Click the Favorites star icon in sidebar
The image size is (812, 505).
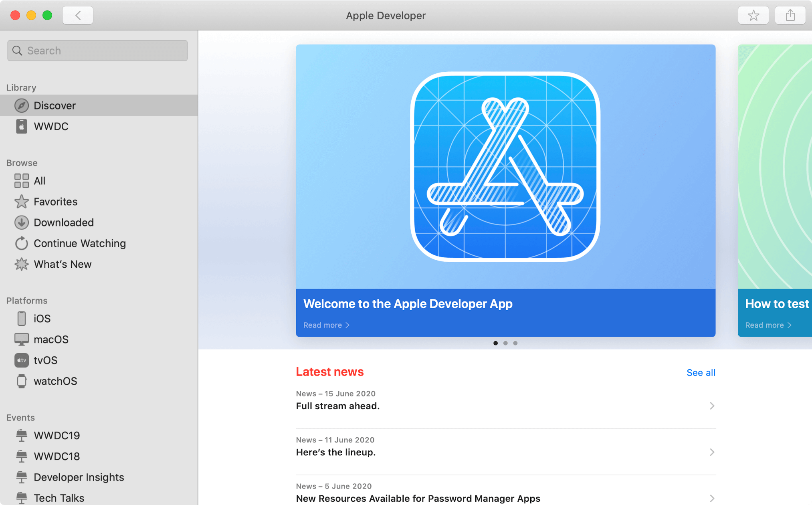tap(22, 202)
